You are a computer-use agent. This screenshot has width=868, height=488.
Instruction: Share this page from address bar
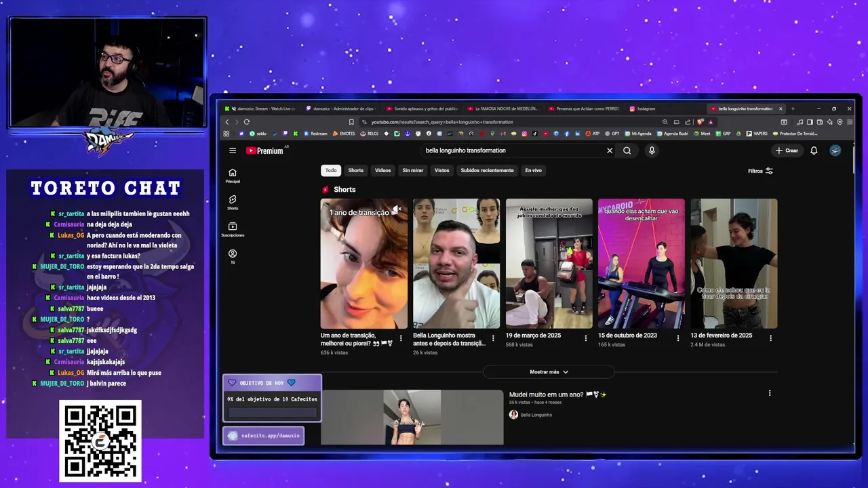(688, 122)
